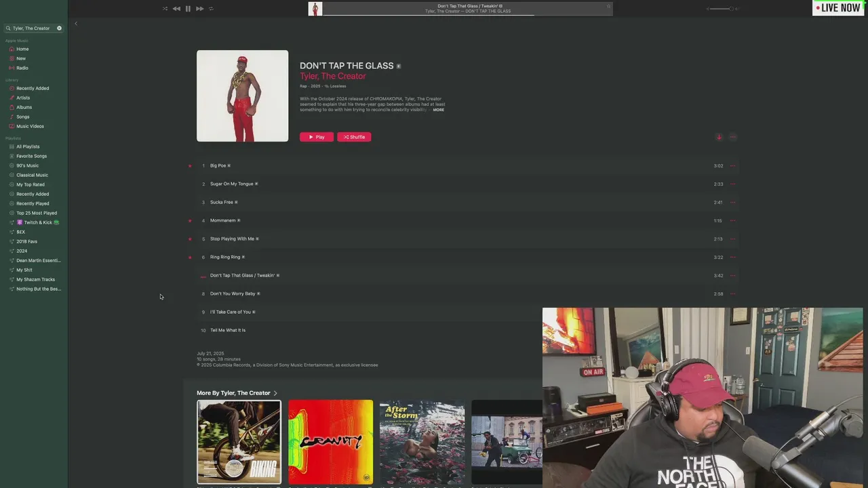Open the Recently Played playlist
The width and height of the screenshot is (868, 488).
click(x=34, y=204)
